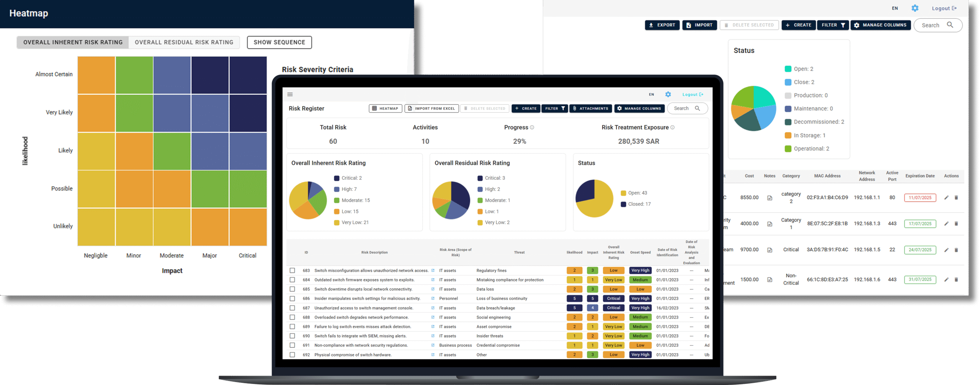Click Likely / Moderate heatmap cell

pos(172,151)
